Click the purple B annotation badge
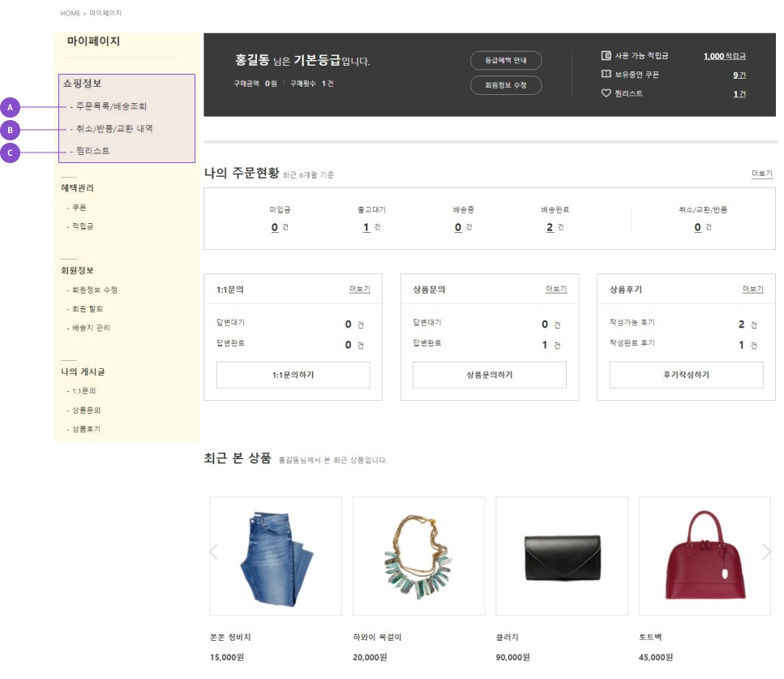Image resolution: width=784 pixels, height=679 pixels. 10,129
